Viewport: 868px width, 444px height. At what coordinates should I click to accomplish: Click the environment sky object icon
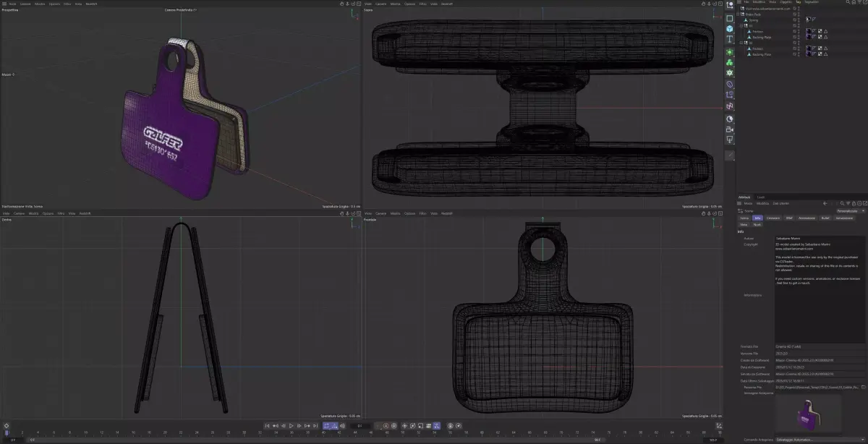(x=729, y=119)
